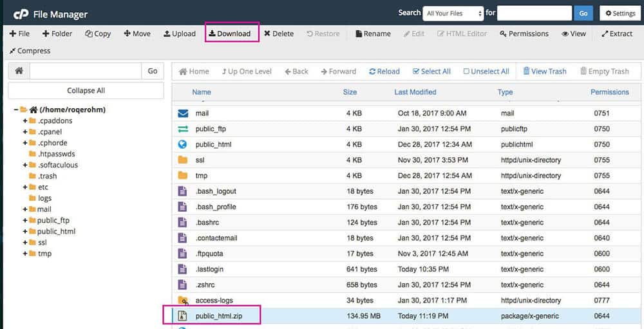Click the Upload toolbar button
Screen dimensions: 644x329
[x=179, y=33]
